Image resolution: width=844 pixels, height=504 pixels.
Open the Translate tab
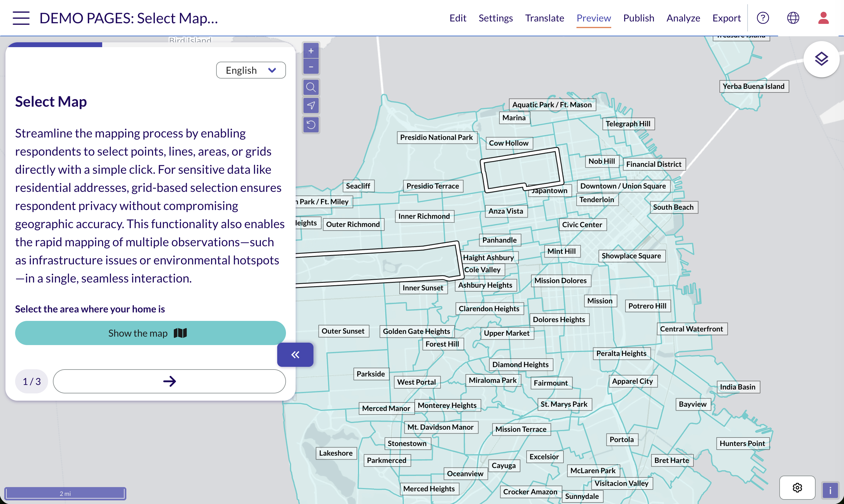pyautogui.click(x=544, y=18)
